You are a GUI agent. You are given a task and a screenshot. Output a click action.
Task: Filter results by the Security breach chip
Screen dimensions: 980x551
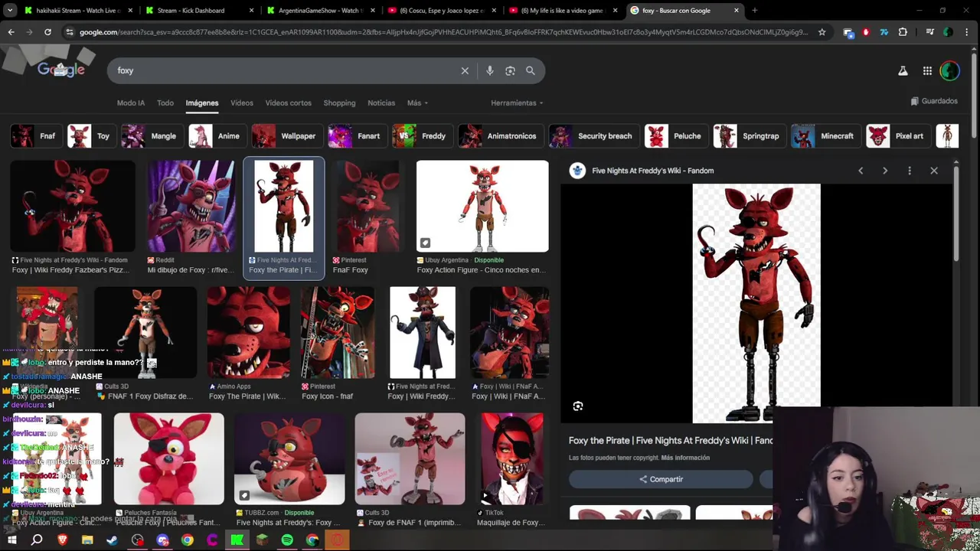point(594,136)
